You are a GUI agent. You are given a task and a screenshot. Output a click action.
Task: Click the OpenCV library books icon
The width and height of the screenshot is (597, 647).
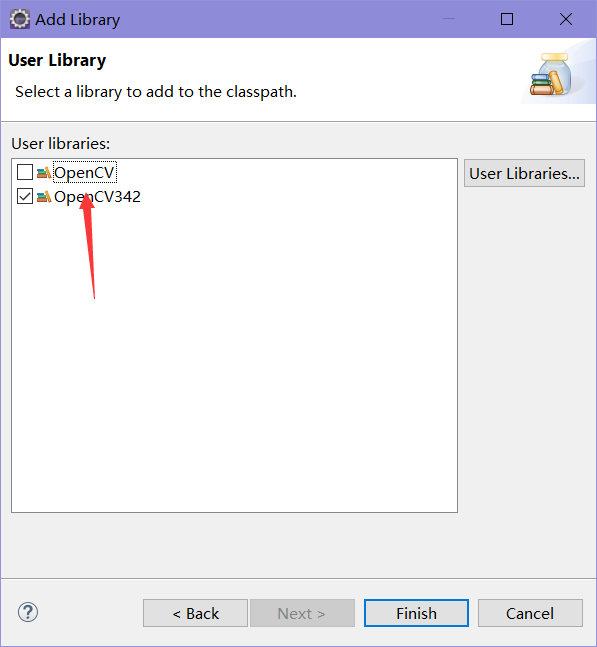tap(44, 172)
